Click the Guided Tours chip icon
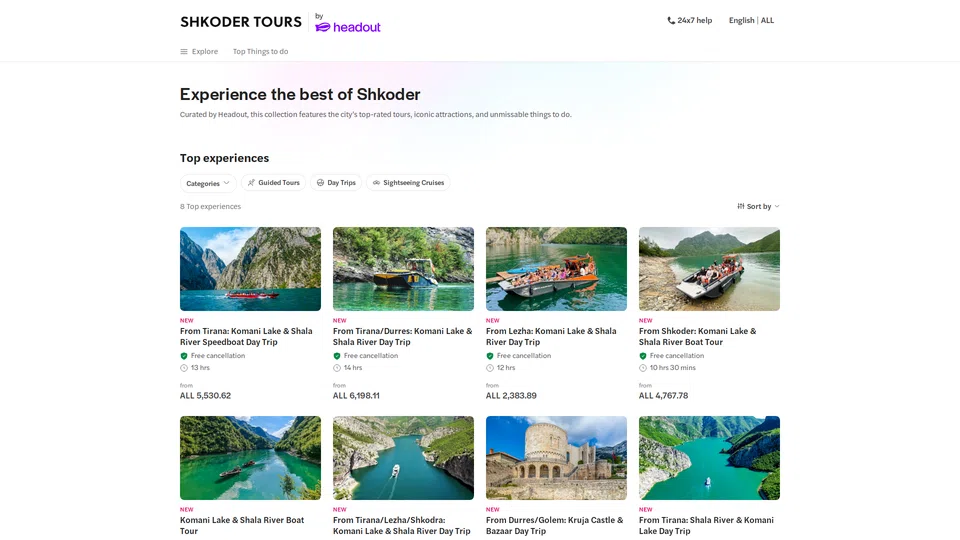 click(251, 182)
